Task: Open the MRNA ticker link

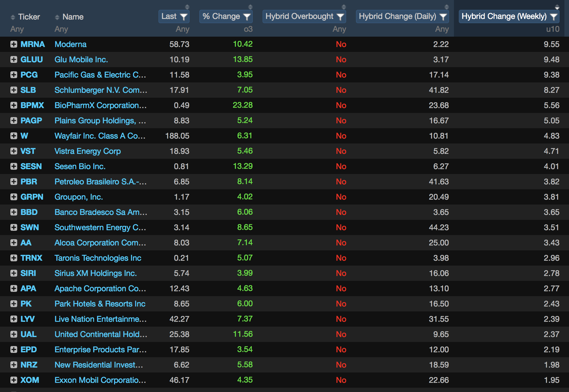Action: pos(33,44)
